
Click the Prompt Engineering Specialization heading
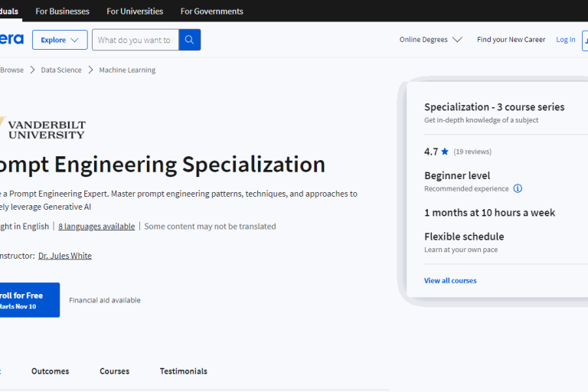[162, 165]
